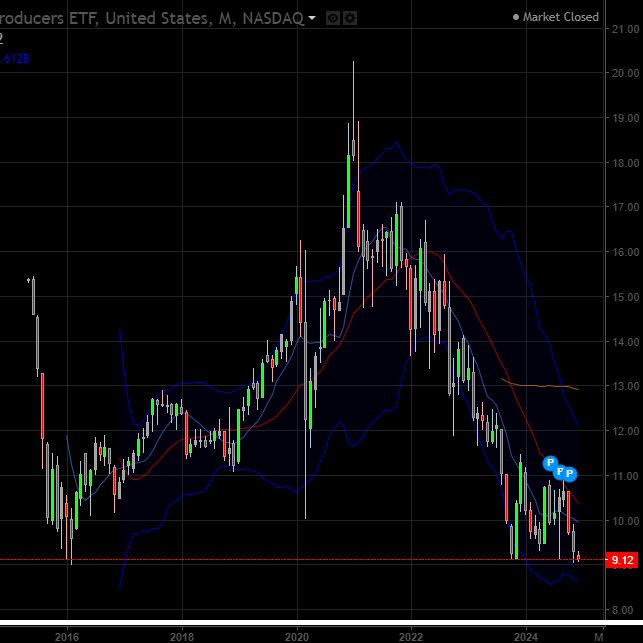Click the Market Closed status indicator

(556, 17)
